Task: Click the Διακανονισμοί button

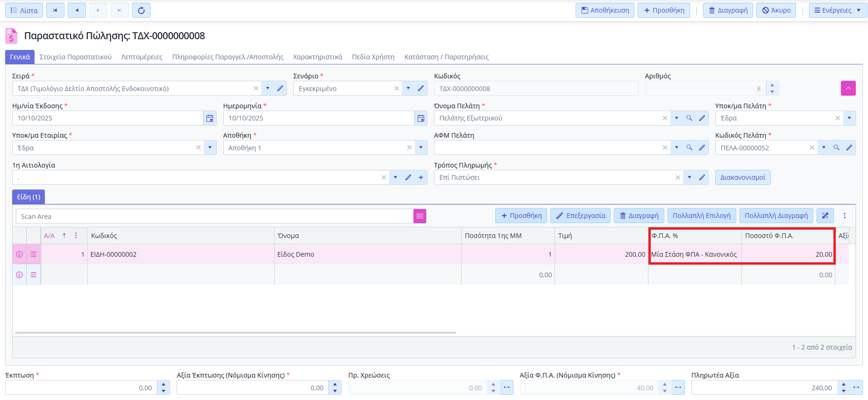Action: tap(742, 177)
